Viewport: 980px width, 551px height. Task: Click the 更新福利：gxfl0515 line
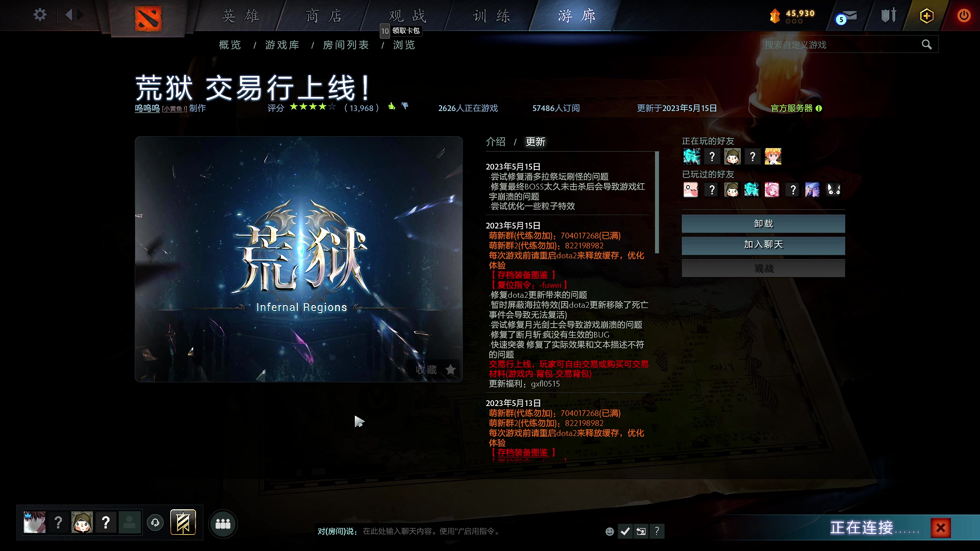click(x=524, y=384)
